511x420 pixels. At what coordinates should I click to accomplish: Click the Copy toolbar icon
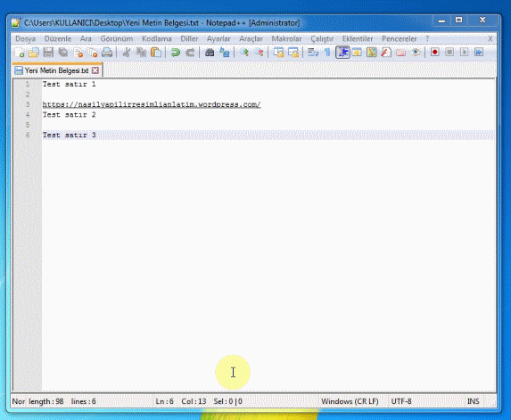(141, 52)
